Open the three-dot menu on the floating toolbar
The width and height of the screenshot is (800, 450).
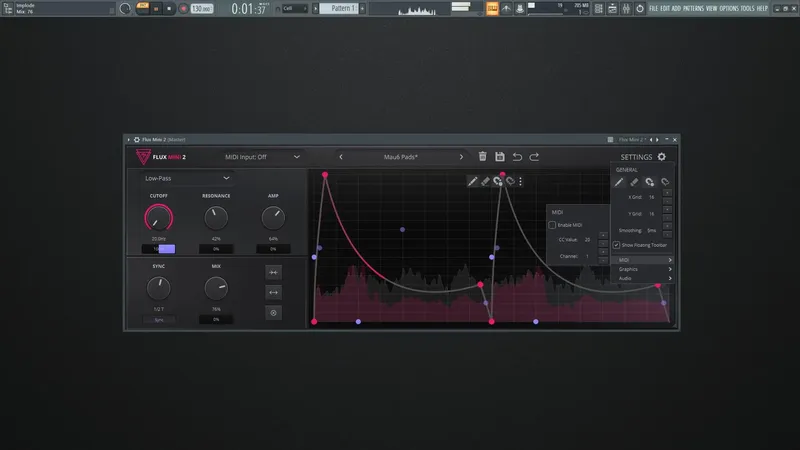click(x=520, y=181)
